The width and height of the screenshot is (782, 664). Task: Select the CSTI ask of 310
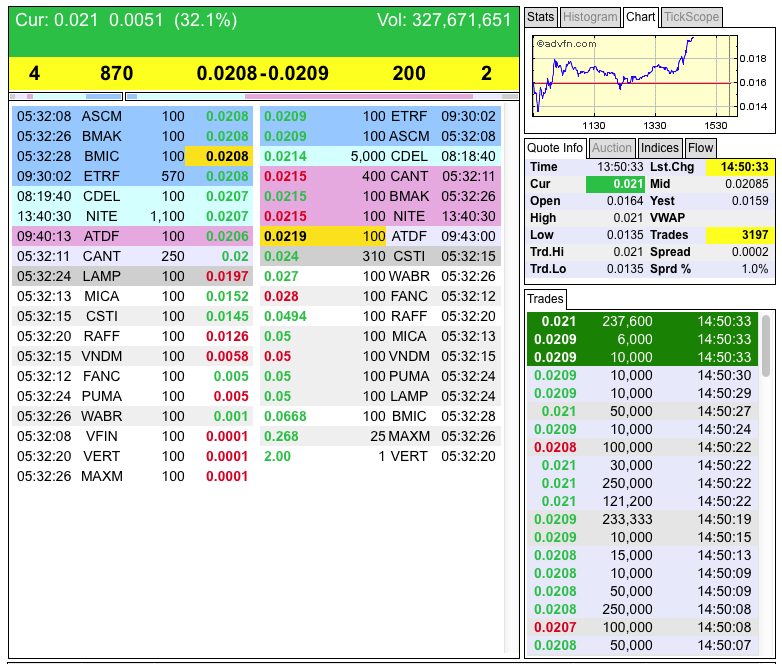pyautogui.click(x=381, y=256)
